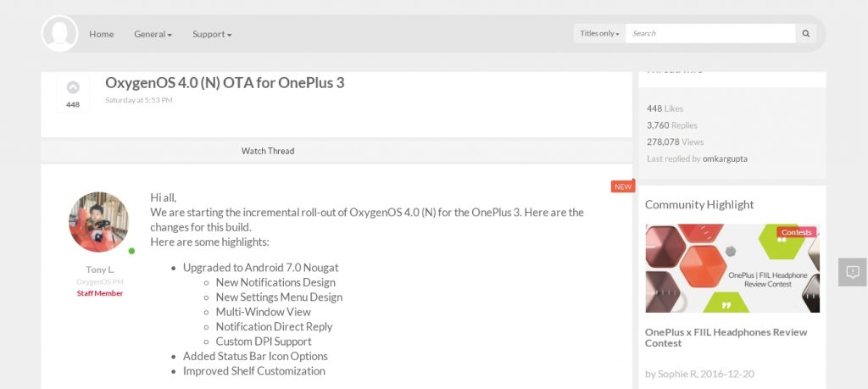Click the 3,760 Replies stat
The height and width of the screenshot is (389, 868).
coord(672,125)
